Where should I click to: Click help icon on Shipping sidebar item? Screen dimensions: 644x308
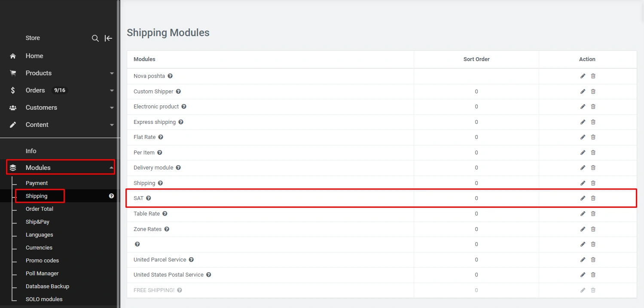(111, 196)
